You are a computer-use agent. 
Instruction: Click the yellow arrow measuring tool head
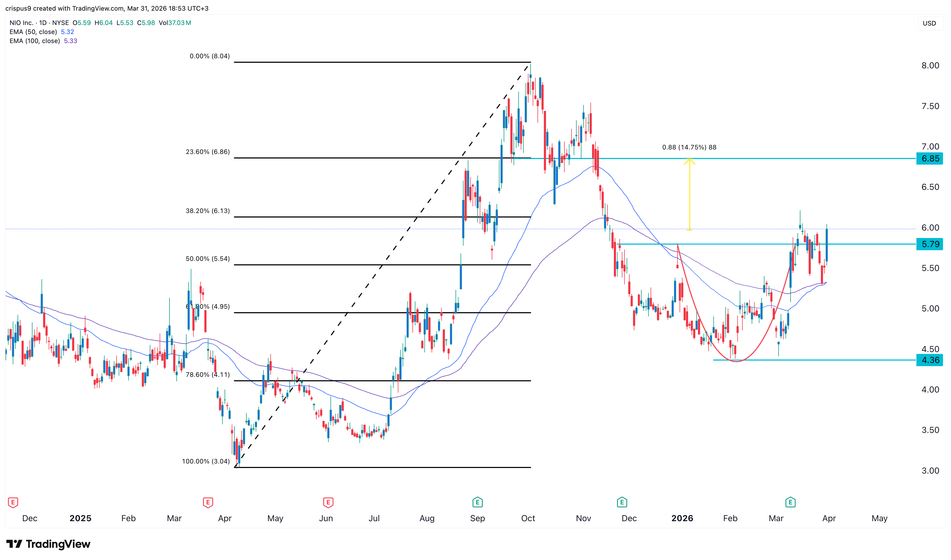point(689,161)
